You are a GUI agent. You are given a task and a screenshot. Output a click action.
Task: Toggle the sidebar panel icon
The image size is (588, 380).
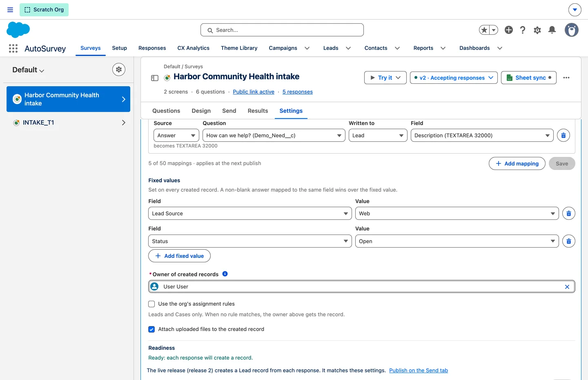pos(155,78)
